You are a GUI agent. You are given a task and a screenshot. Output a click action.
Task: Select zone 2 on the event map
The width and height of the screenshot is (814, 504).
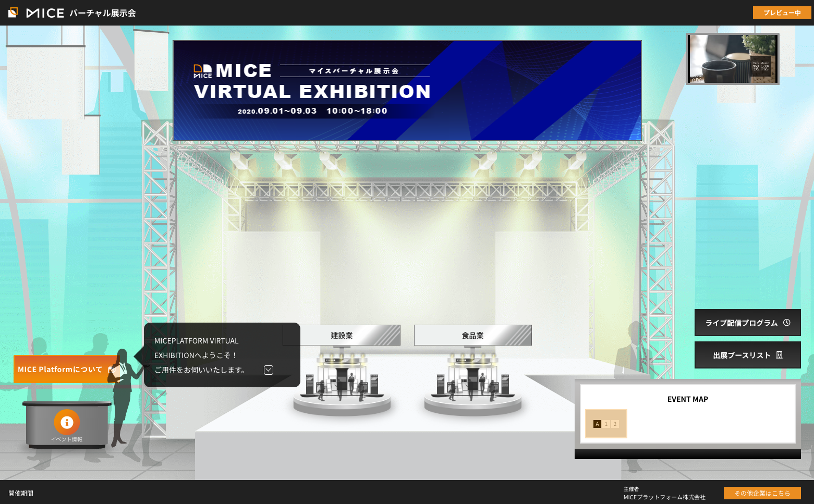coord(615,424)
